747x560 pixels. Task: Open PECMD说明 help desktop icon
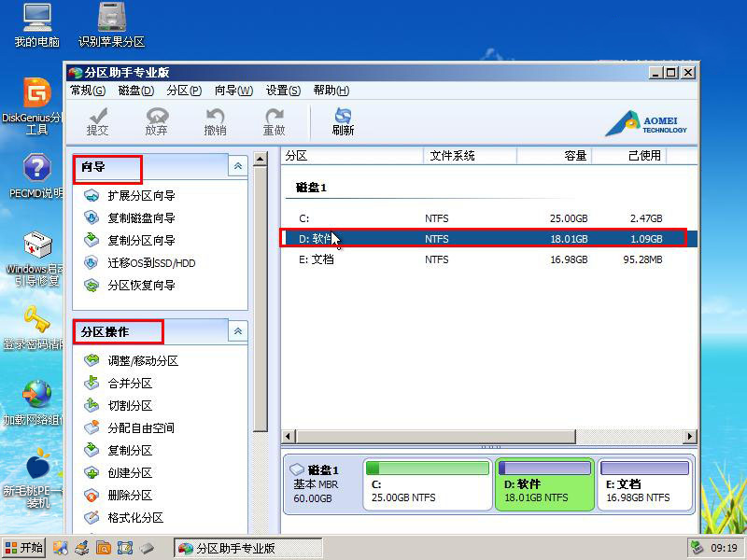36,175
